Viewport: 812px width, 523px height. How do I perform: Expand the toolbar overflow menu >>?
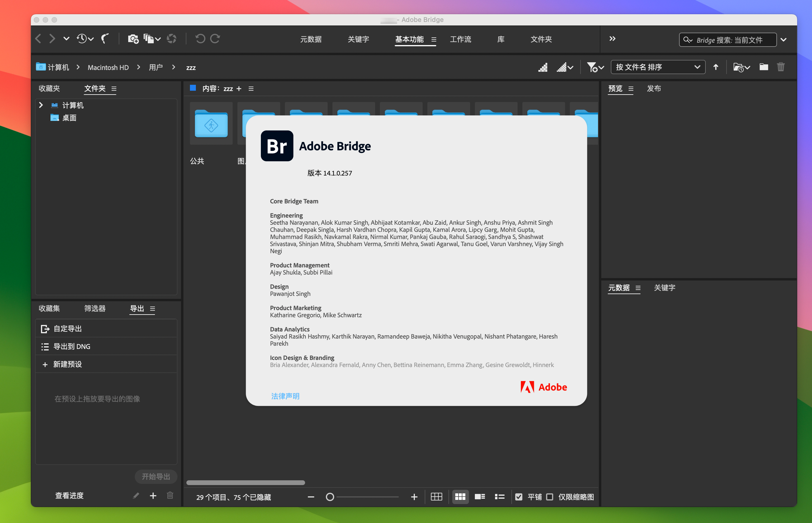point(613,40)
